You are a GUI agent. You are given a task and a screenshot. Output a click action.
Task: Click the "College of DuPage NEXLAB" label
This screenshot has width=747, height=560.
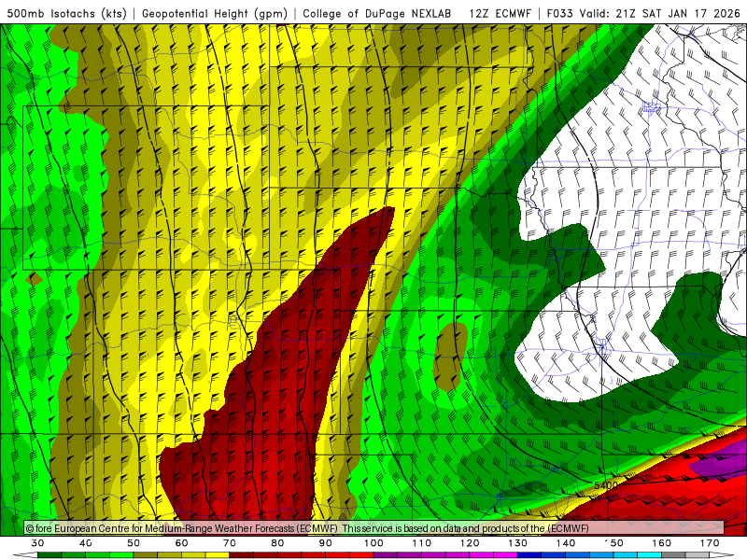click(377, 13)
